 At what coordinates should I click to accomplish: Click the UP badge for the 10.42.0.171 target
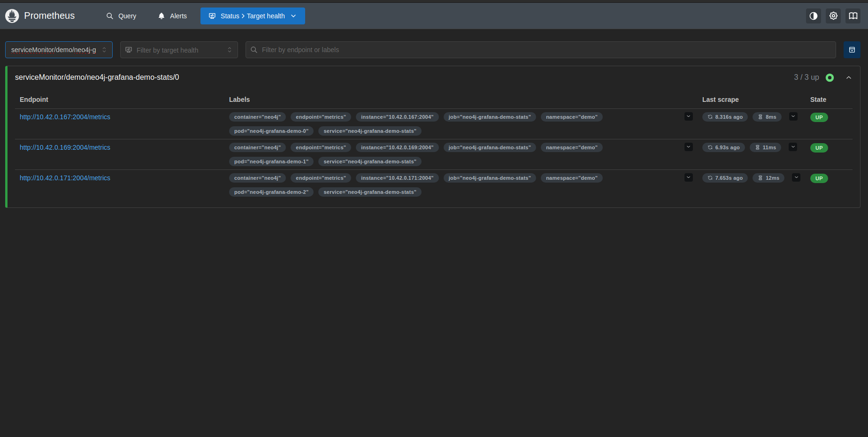(x=819, y=178)
